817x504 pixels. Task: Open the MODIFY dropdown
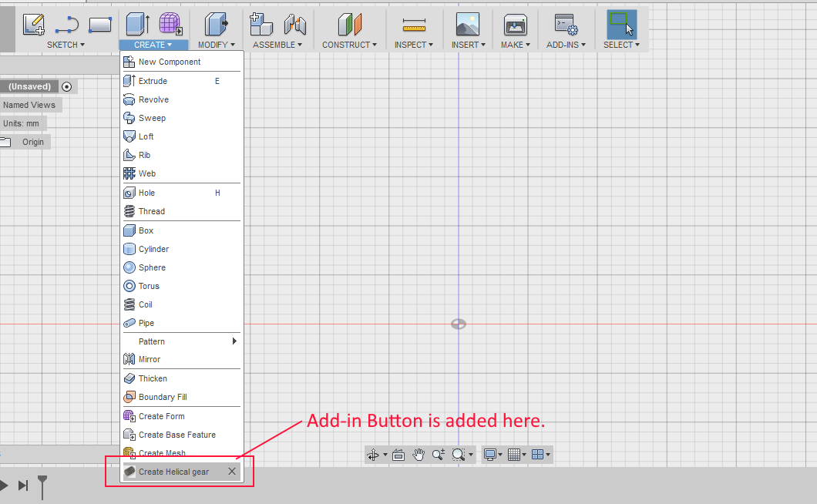(x=217, y=45)
